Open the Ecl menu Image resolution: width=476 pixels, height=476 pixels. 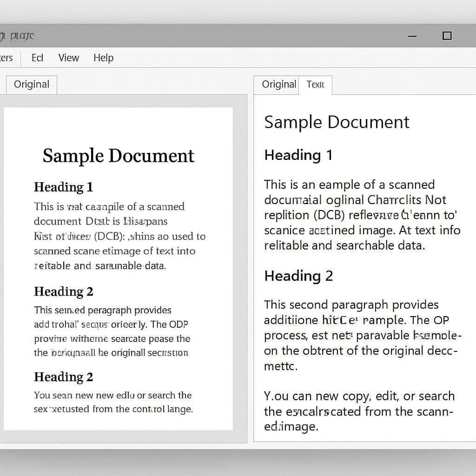tap(37, 58)
